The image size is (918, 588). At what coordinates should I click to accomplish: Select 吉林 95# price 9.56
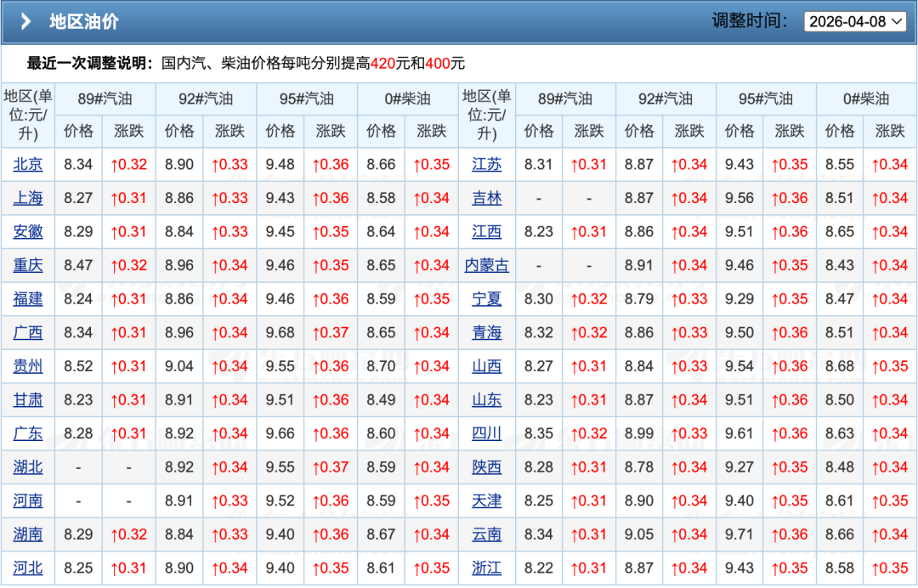(739, 198)
